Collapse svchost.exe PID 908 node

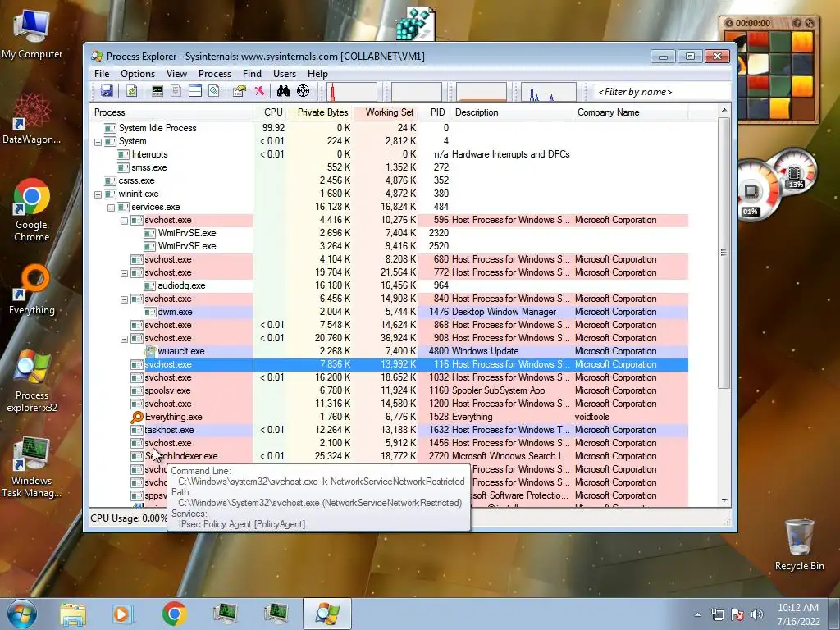[125, 339]
